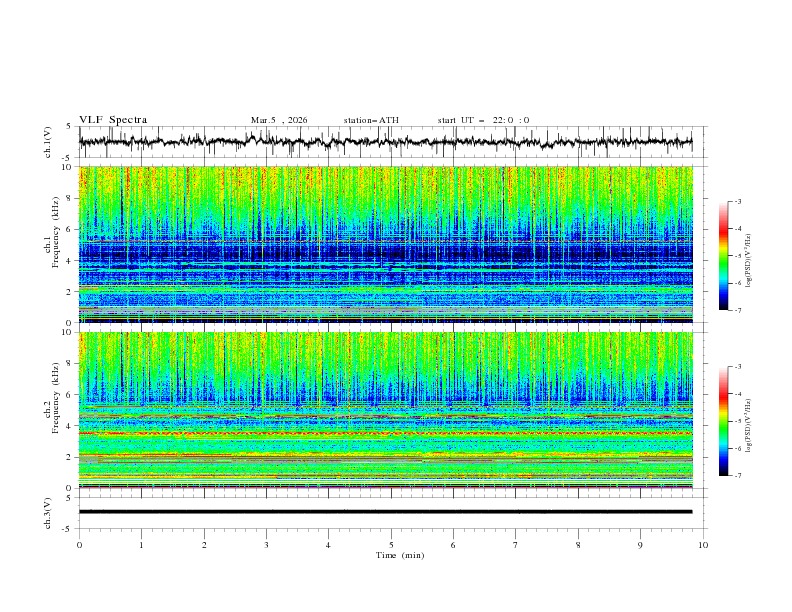Click the 'Time (min)' axis title
The image size is (792, 612).
tap(400, 555)
